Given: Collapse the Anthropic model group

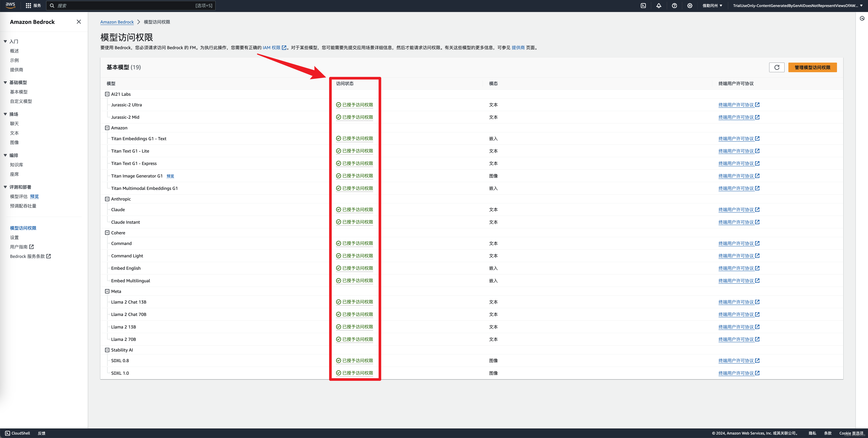Looking at the screenshot, I should (107, 199).
